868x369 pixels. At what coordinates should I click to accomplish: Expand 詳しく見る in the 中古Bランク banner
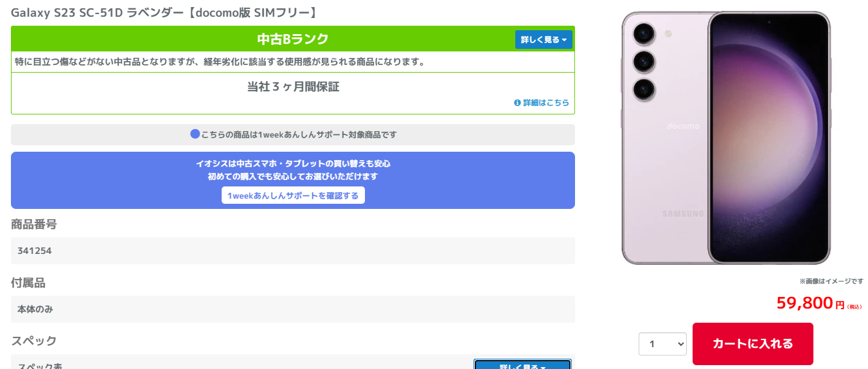pos(543,40)
